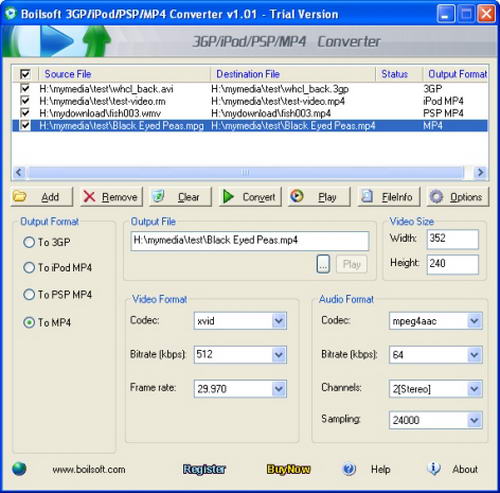500x493 pixels.
Task: Remove selected file with red X
Action: click(111, 197)
